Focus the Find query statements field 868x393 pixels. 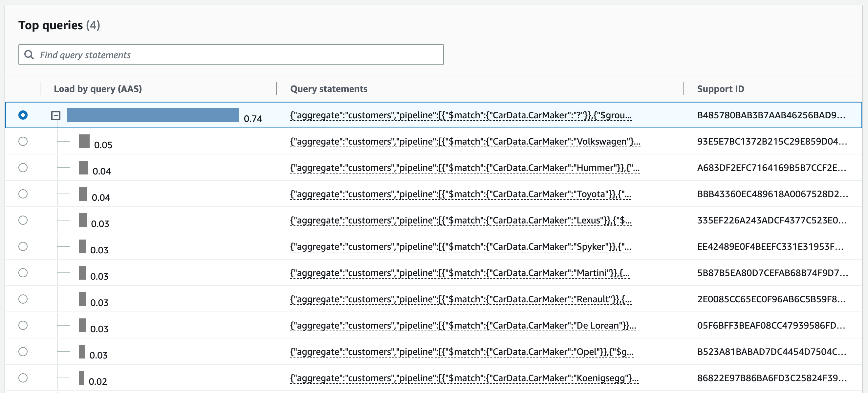click(x=236, y=55)
